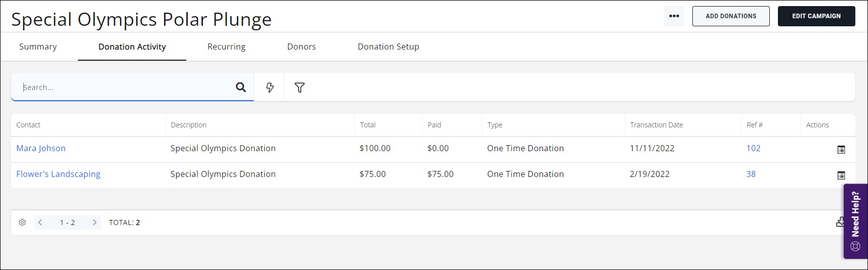Open quick filters lightning icon
This screenshot has height=270, width=868.
[x=270, y=87]
